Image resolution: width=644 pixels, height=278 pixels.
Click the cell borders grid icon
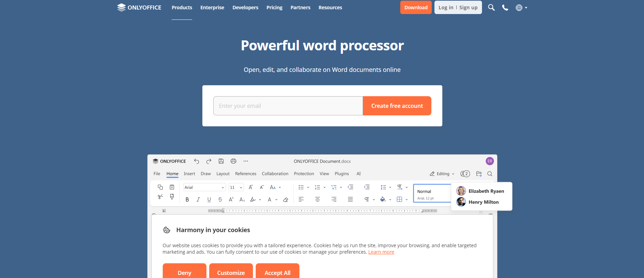coord(399,199)
